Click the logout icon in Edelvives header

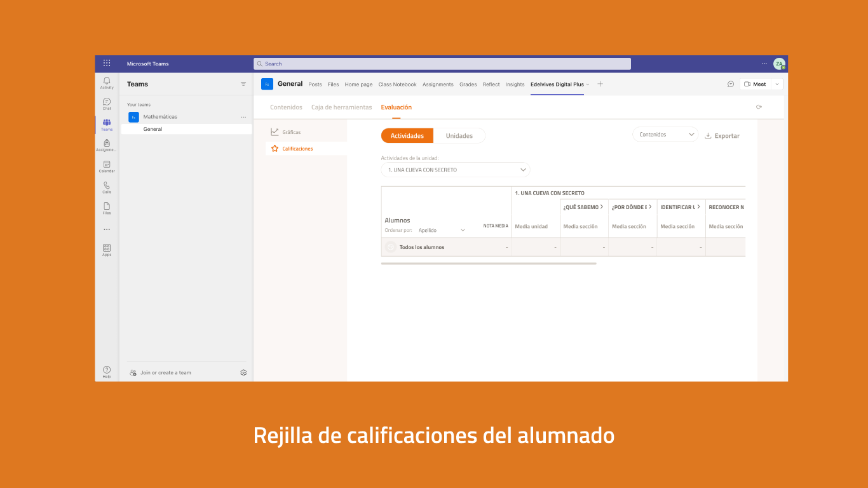click(759, 107)
